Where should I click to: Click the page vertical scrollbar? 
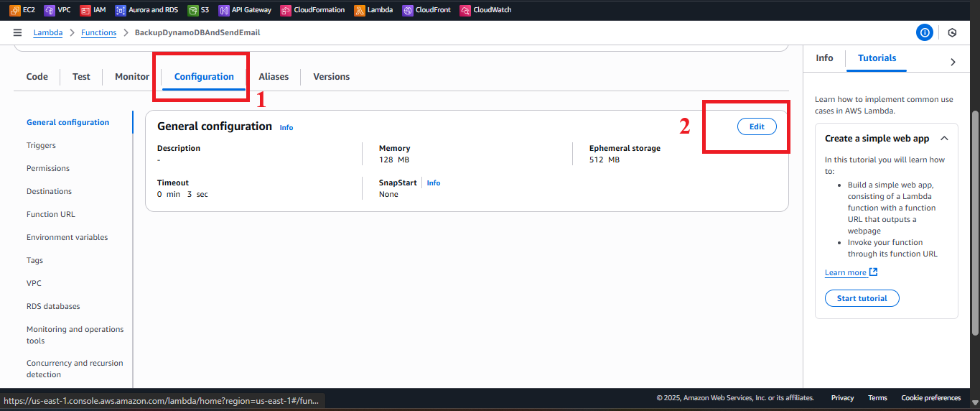975,223
